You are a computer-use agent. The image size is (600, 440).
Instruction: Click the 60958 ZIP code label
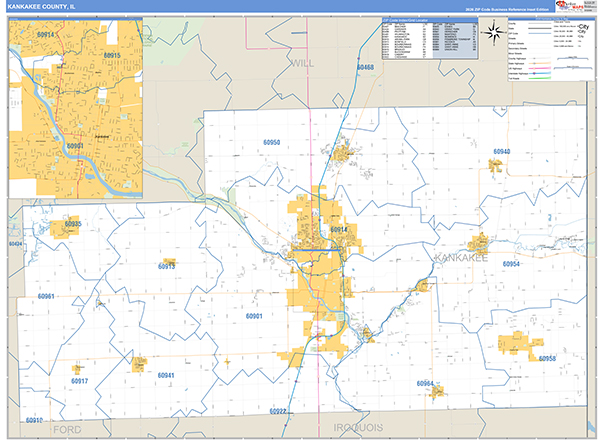[547, 359]
